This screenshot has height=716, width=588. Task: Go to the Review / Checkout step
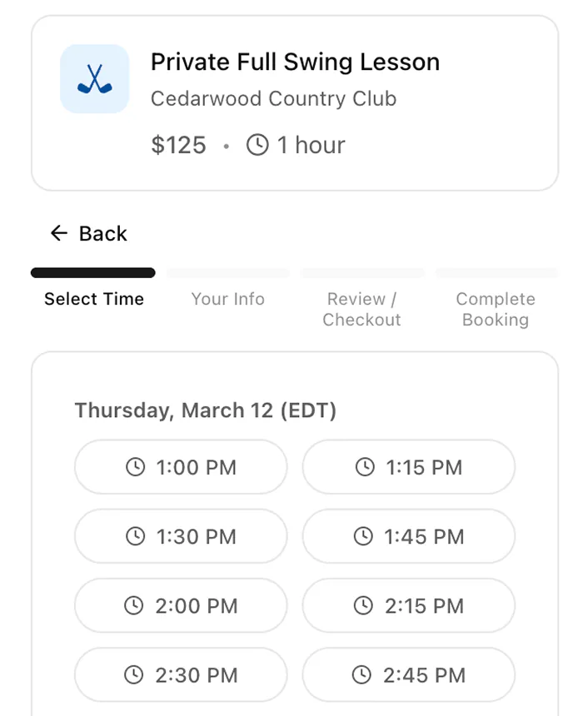361,309
